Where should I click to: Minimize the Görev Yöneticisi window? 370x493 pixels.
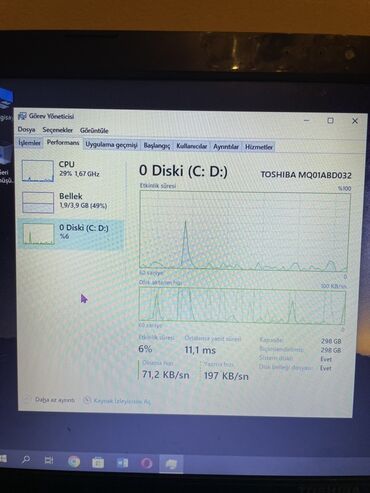(x=307, y=120)
